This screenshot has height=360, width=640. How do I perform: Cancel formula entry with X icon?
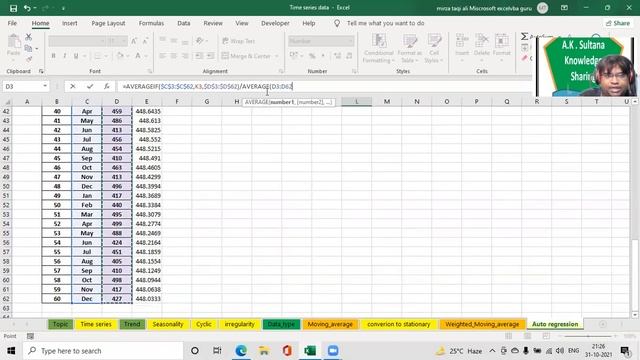tap(73, 86)
